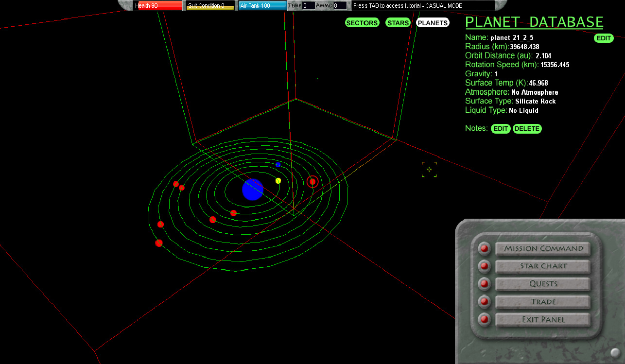Click the silver knob at panel corner

[616, 353]
